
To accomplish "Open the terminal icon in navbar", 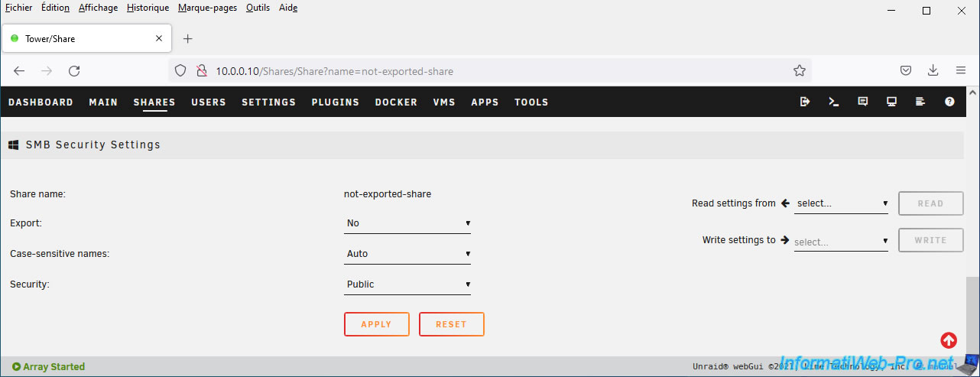I will [834, 102].
